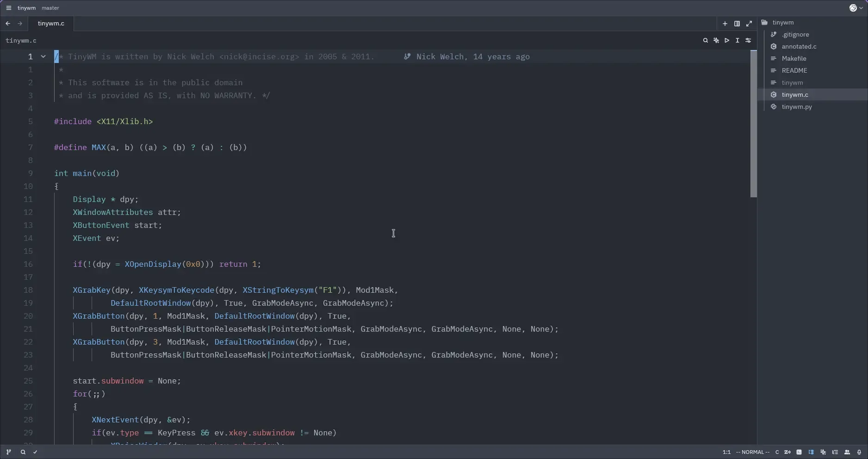The image size is (868, 459).
Task: Click the .gitignore git file icon
Action: click(x=773, y=34)
